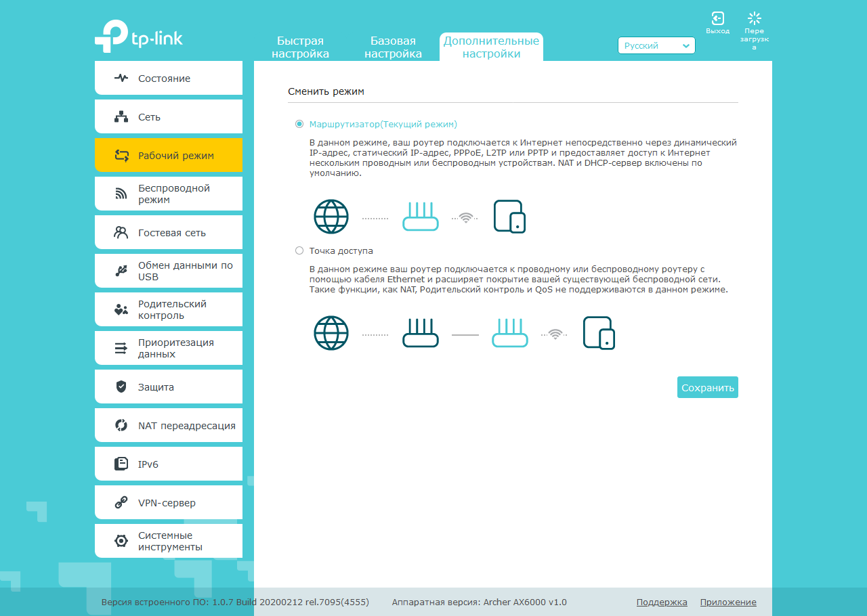
Task: Click the Родительский контроль family icon
Action: tap(121, 309)
